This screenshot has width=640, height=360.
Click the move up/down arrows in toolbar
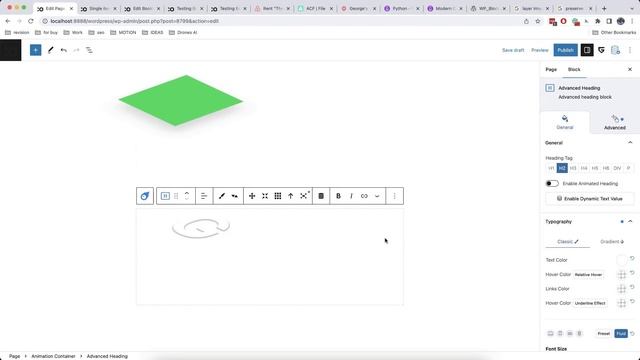tap(187, 196)
